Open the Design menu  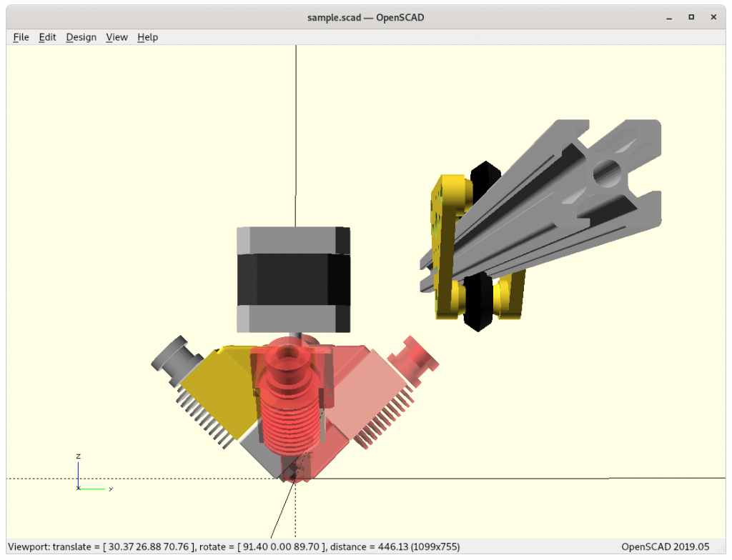pyautogui.click(x=81, y=37)
